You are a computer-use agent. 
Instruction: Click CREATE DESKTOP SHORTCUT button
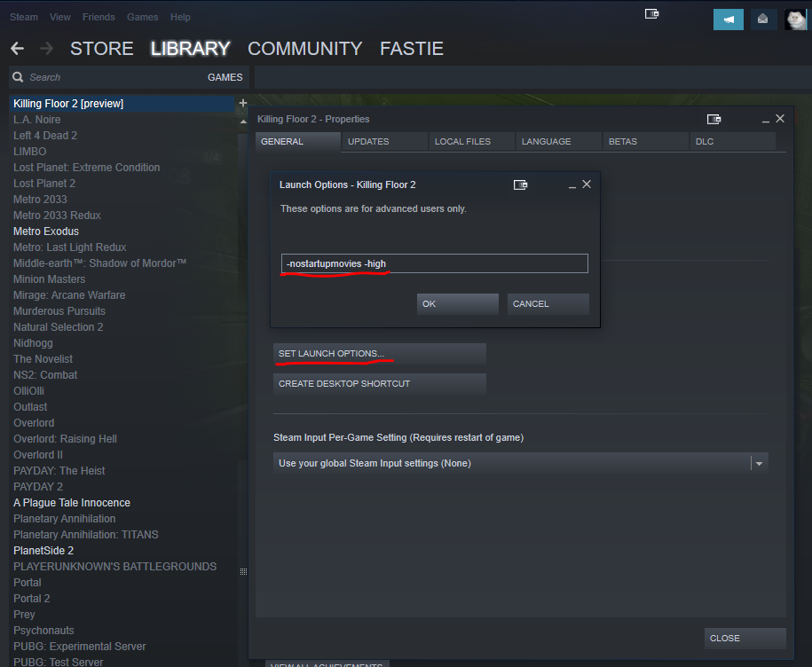coord(380,383)
